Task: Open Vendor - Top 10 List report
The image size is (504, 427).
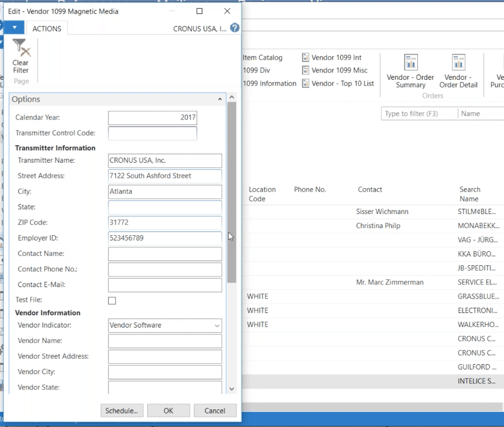Action: click(x=338, y=83)
